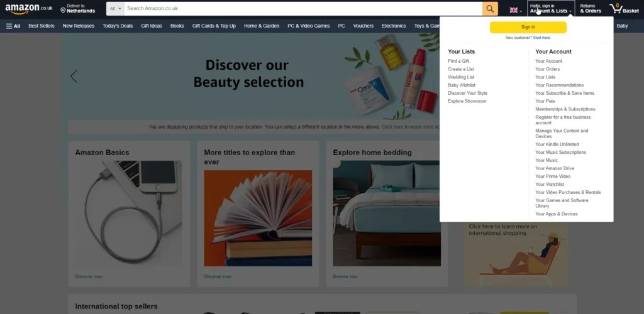Open Your Kindle Unlimited
This screenshot has width=644, height=314.
(557, 144)
